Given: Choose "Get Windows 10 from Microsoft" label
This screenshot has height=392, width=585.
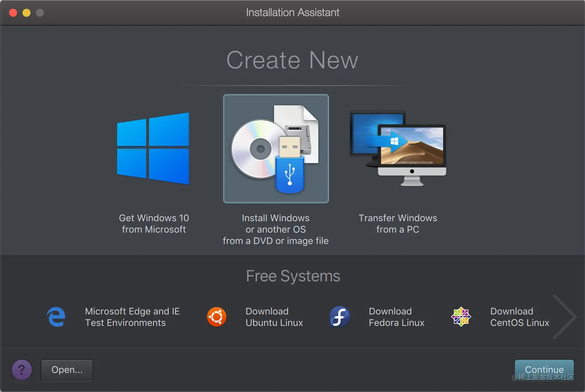Looking at the screenshot, I should [154, 224].
